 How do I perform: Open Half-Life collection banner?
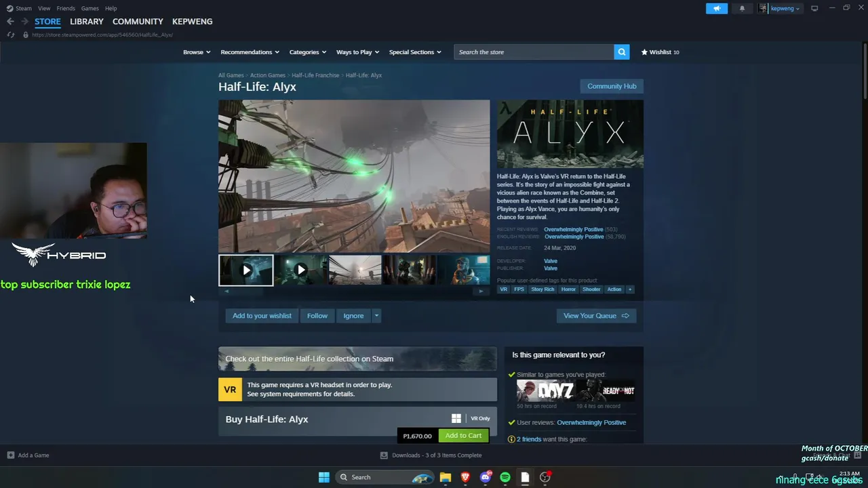point(357,359)
